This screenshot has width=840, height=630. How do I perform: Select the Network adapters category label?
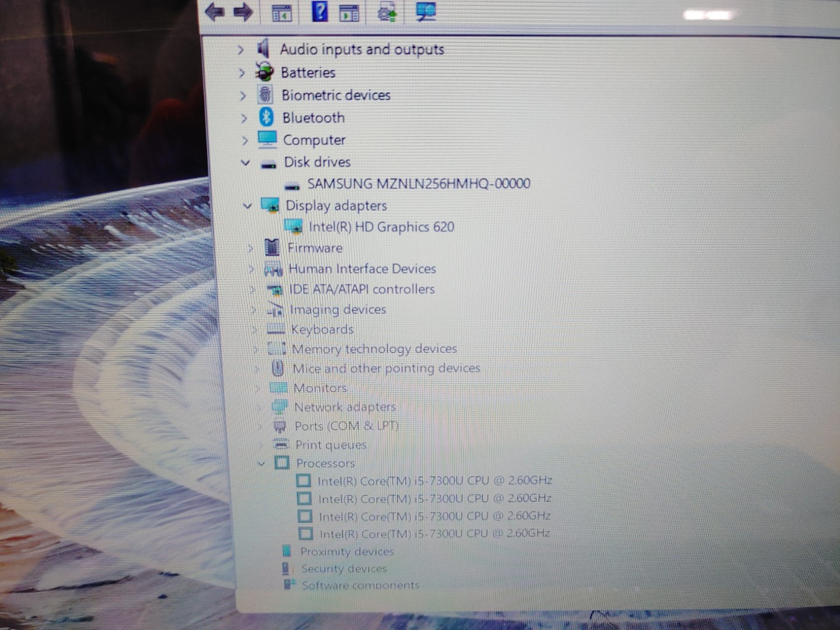tap(345, 407)
